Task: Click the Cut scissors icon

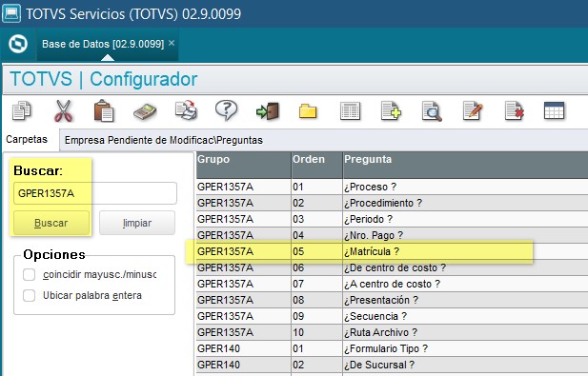Action: pos(63,110)
